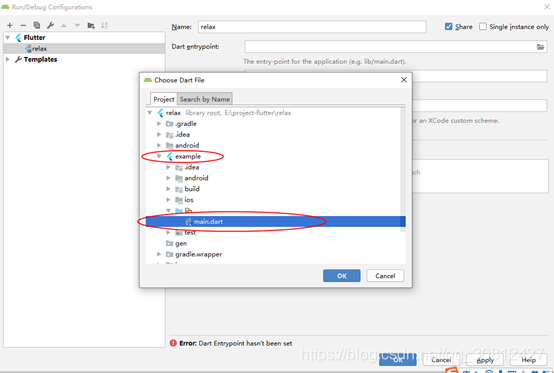The image size is (554, 373).
Task: Switch to Search by Name tab
Action: [x=205, y=99]
